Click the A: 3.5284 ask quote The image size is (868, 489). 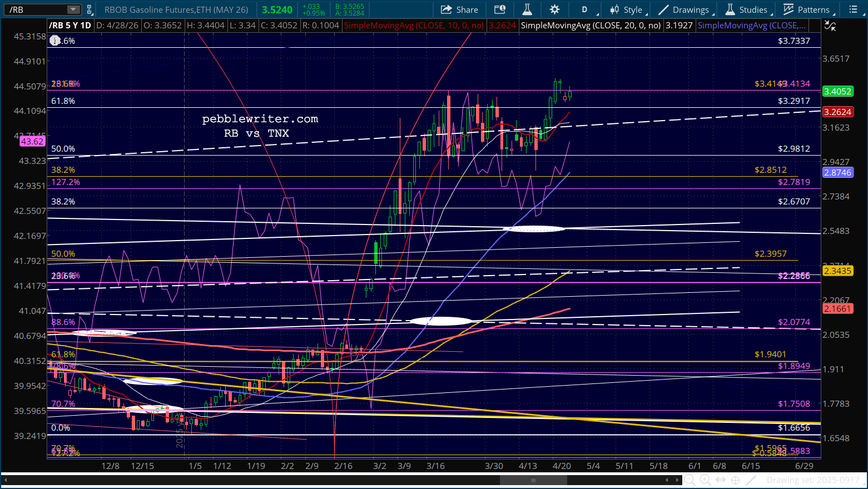coord(350,13)
